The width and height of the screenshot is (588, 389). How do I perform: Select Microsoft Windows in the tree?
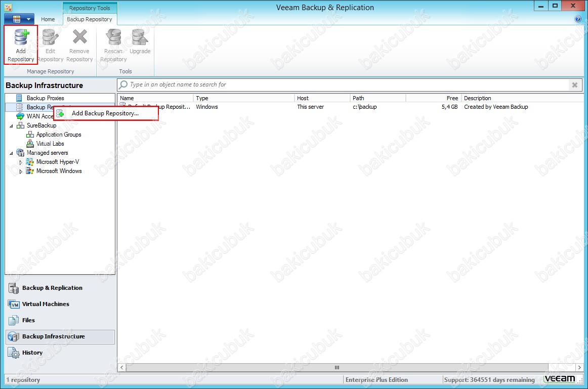coord(59,171)
